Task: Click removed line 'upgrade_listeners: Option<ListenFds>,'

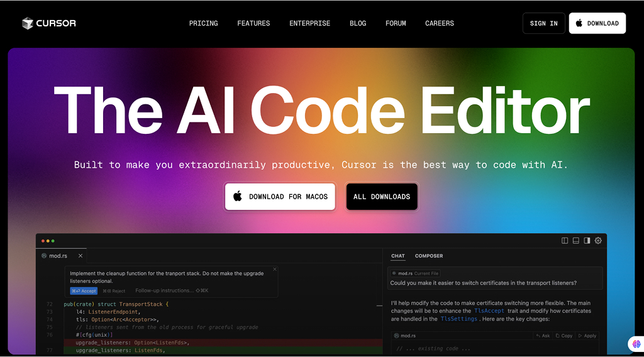Action: click(133, 343)
